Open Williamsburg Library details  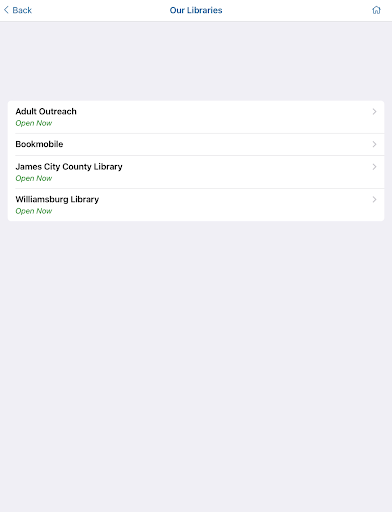[x=196, y=205]
